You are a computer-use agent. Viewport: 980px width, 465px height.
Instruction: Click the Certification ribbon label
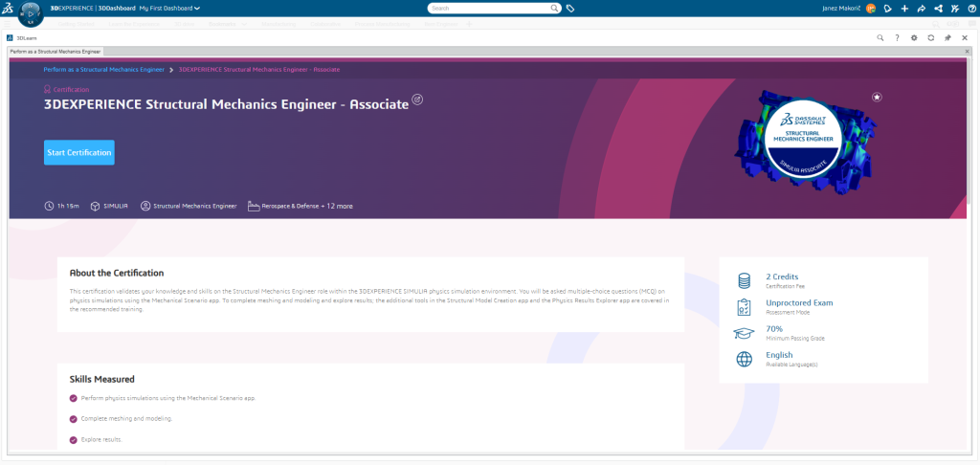(x=66, y=89)
